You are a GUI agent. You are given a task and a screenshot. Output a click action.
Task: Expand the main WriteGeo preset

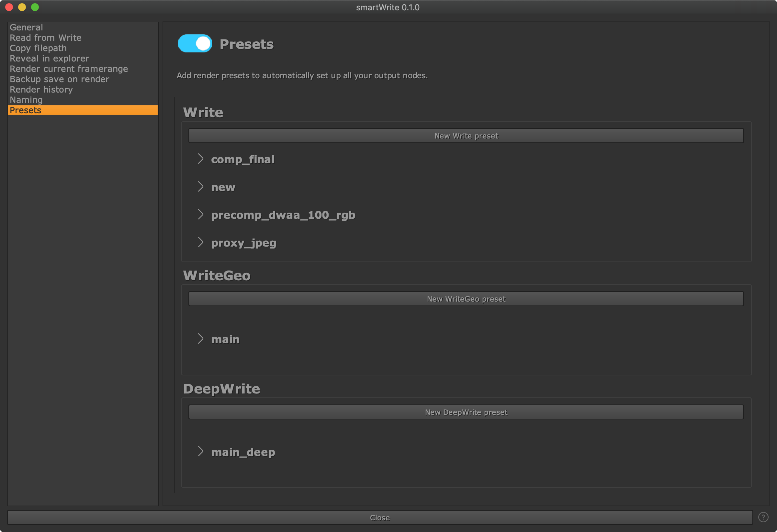(x=200, y=338)
